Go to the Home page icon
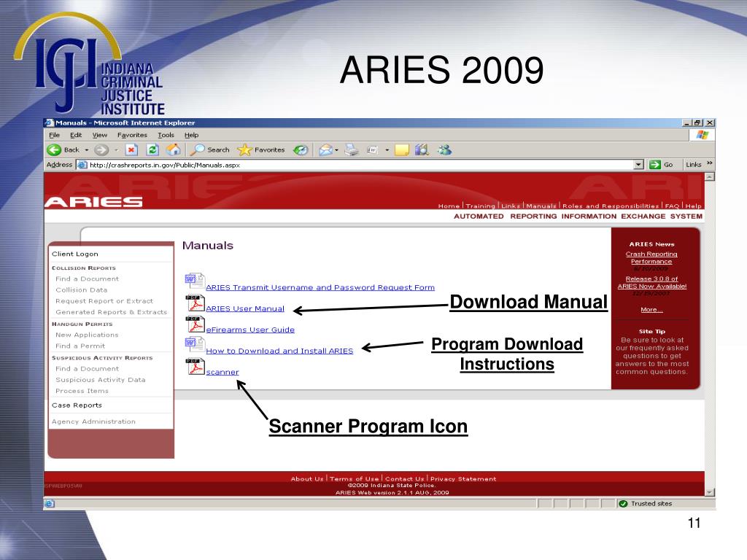This screenshot has height=560, width=747. pyautogui.click(x=174, y=150)
